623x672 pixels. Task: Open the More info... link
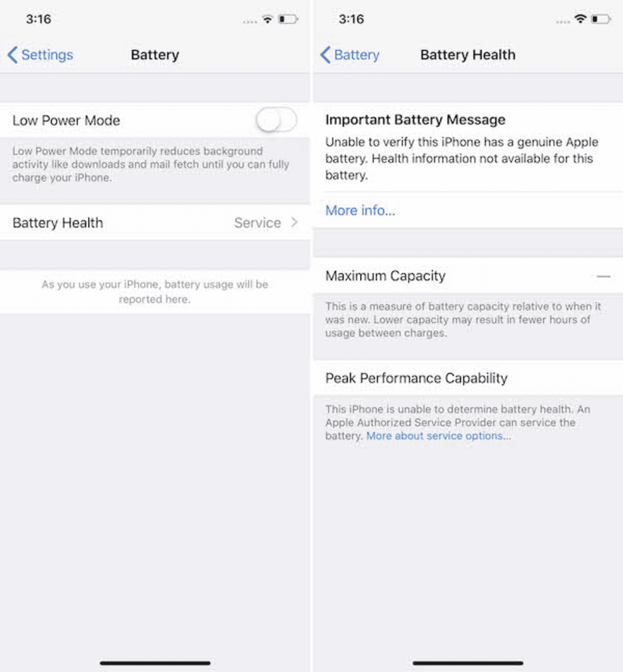tap(360, 210)
